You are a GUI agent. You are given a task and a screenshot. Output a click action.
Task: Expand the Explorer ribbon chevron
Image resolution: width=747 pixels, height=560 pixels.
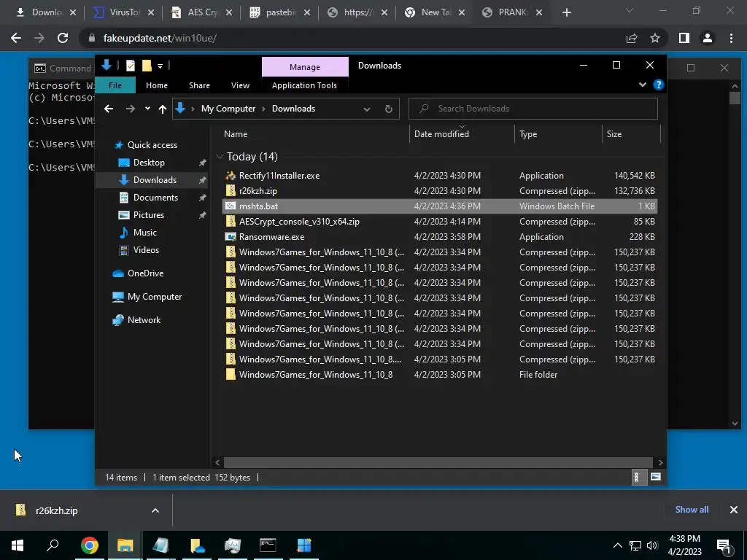pos(643,85)
